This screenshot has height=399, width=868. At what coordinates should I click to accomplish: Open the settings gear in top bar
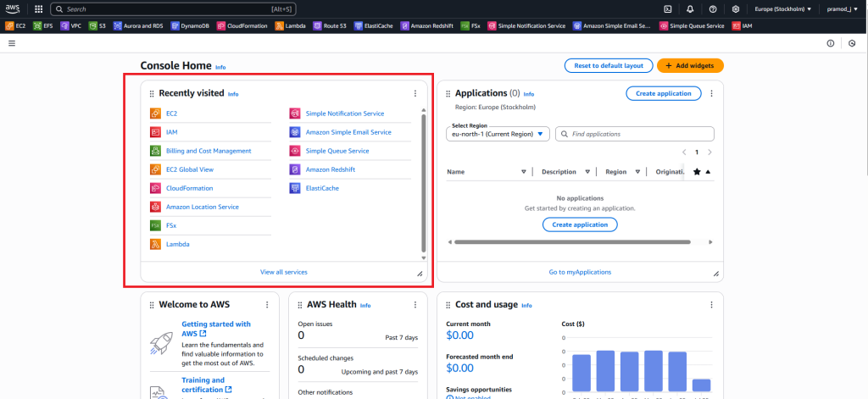735,8
